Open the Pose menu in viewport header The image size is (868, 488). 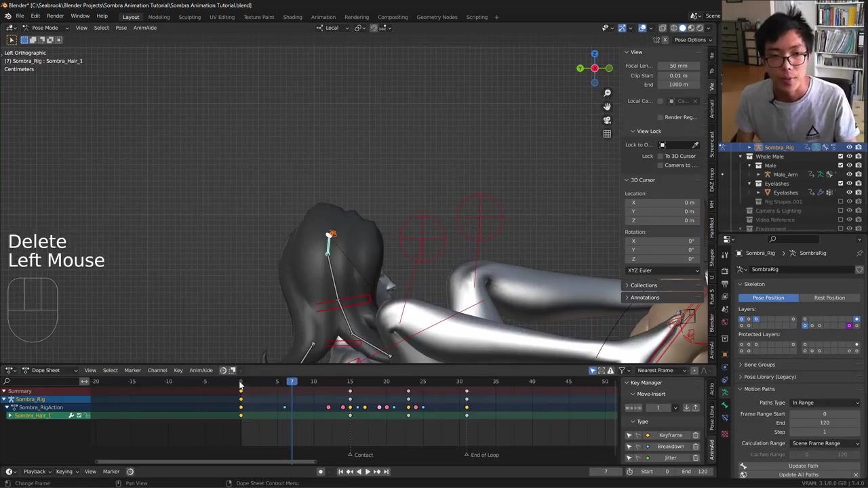[121, 28]
